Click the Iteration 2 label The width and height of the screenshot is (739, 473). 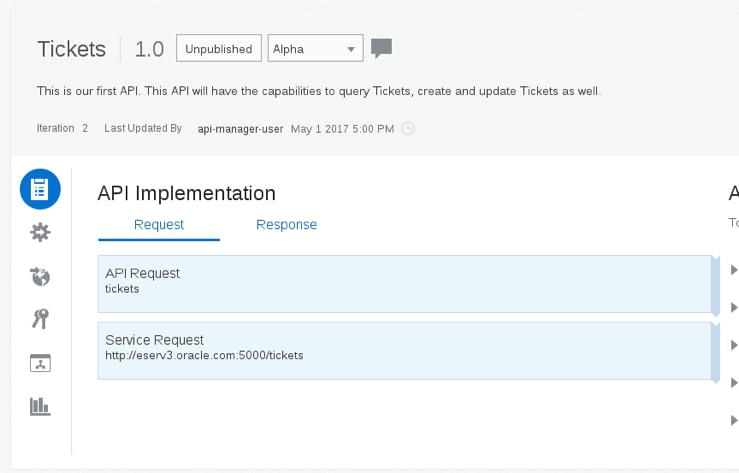tap(62, 128)
